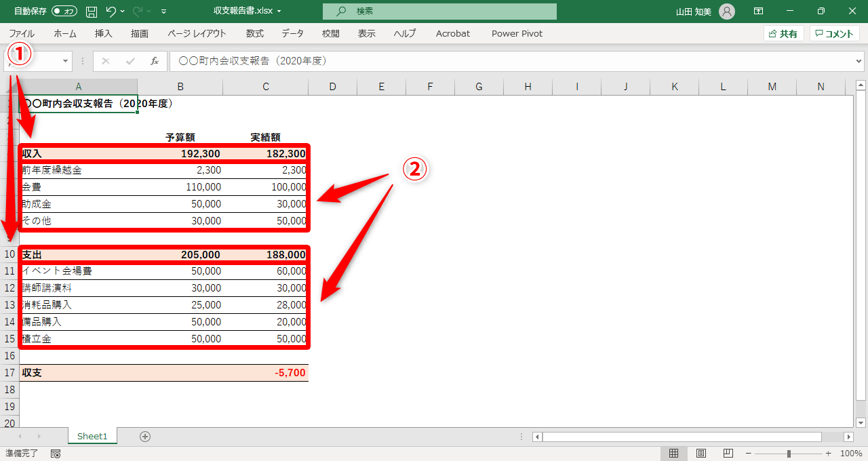
Task: Click the 実績額 column label cell
Action: (266, 137)
